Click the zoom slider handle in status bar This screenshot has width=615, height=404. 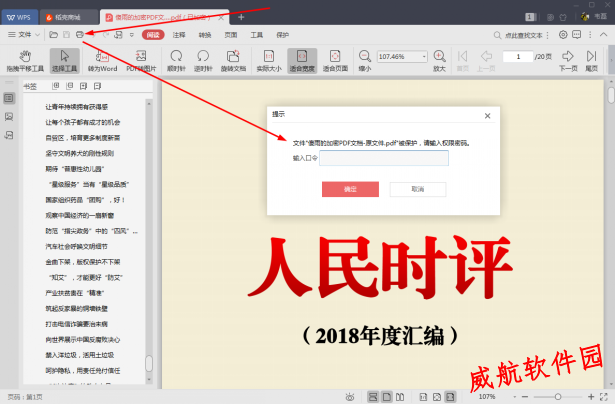tap(558, 397)
